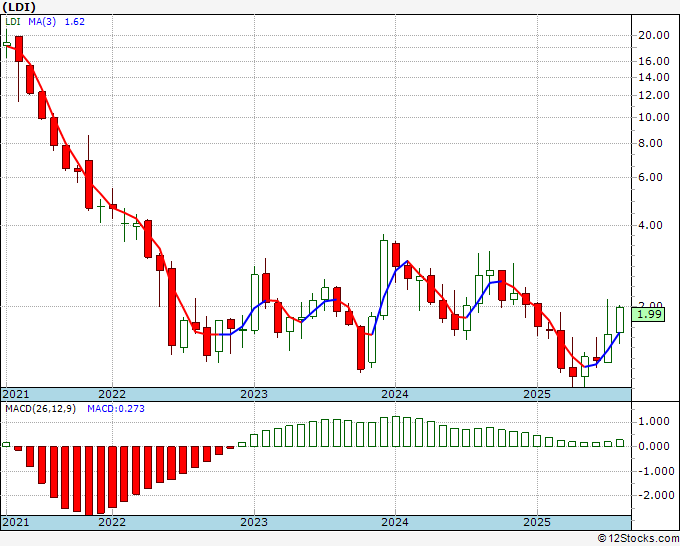Click the tall green candle at late 2023
This screenshot has height=546, width=680.
click(384, 278)
